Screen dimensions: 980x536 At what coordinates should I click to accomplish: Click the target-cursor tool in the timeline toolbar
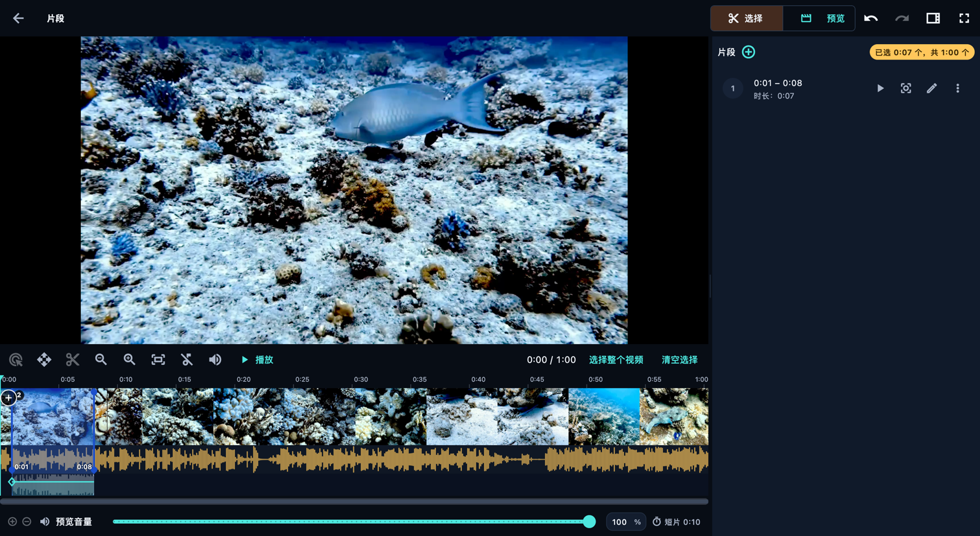pyautogui.click(x=16, y=360)
